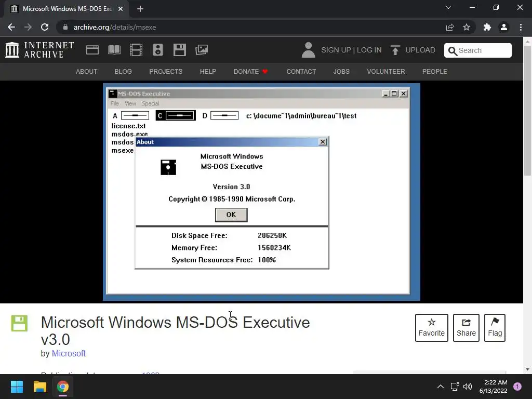Open the Images icon
The width and height of the screenshot is (532, 399).
202,50
